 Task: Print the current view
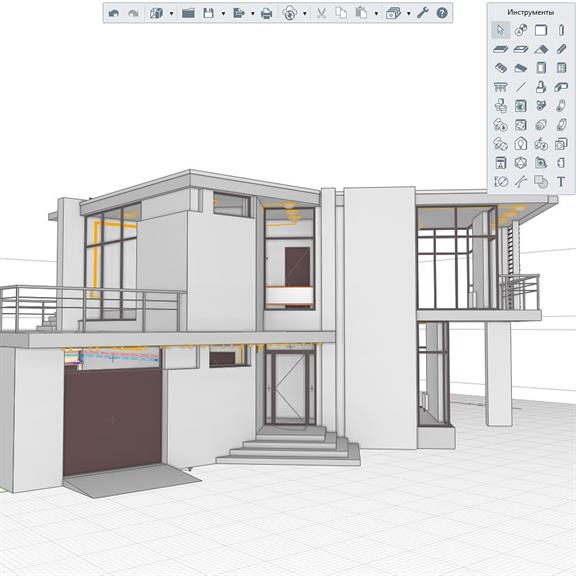point(266,14)
